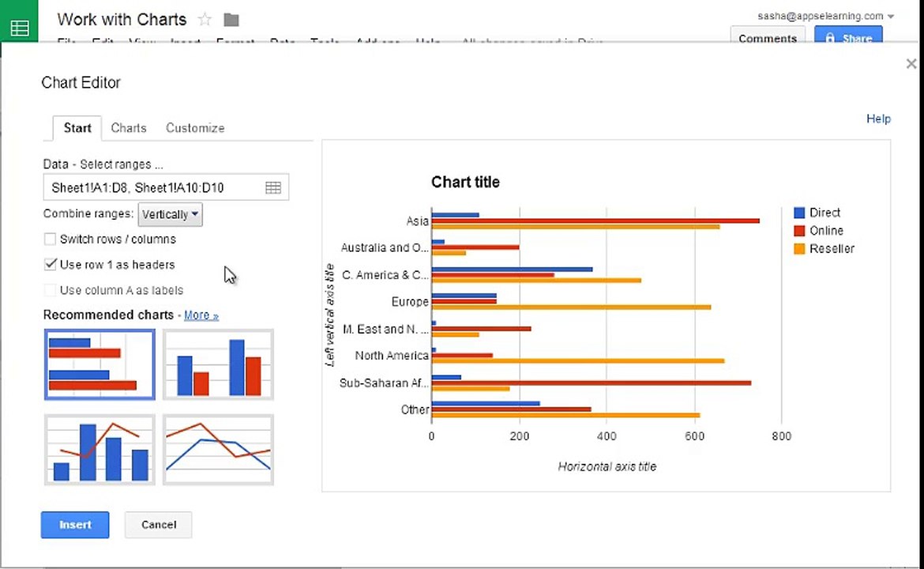924x569 pixels.
Task: Open the Help link
Action: click(x=878, y=119)
